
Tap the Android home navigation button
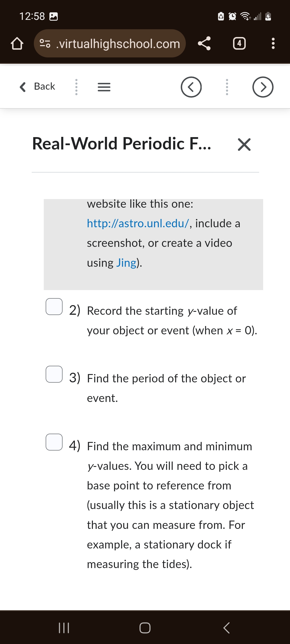145,627
